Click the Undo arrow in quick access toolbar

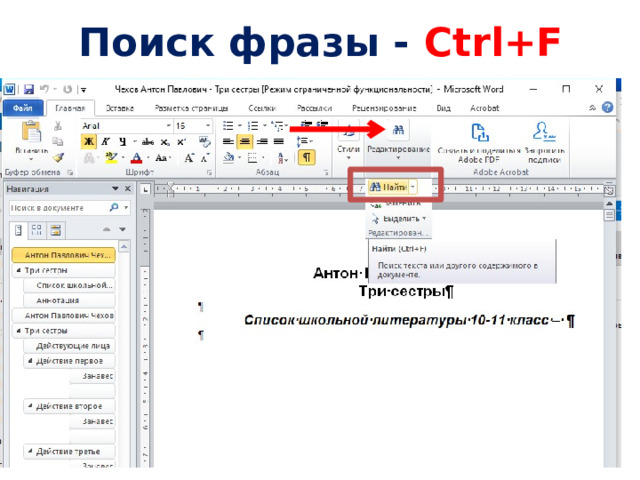(44, 89)
